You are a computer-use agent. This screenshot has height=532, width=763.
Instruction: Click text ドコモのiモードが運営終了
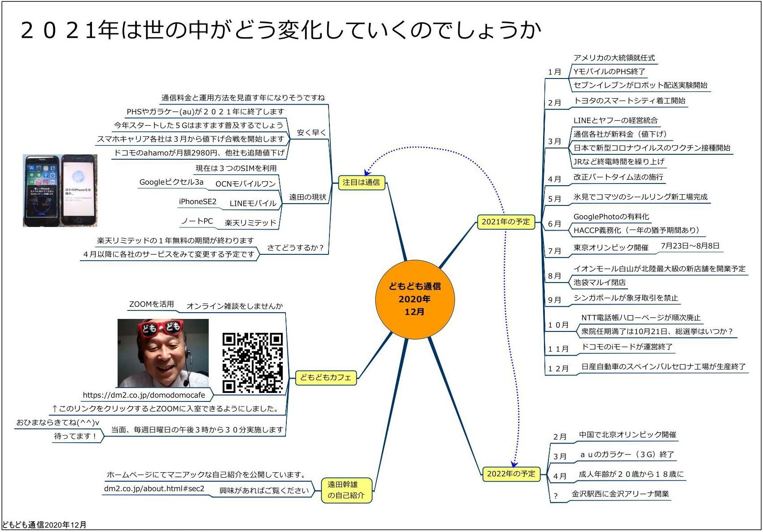(627, 347)
